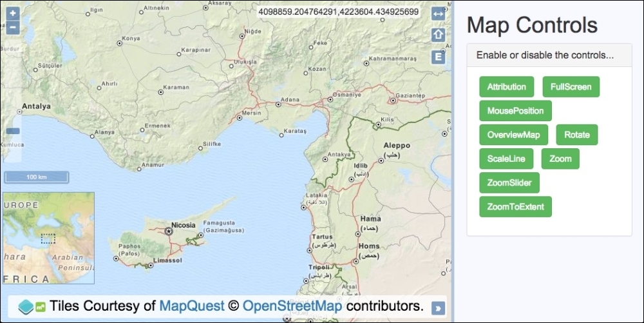Image resolution: width=644 pixels, height=323 pixels.
Task: Toggle the Zoom control button
Action: [560, 159]
